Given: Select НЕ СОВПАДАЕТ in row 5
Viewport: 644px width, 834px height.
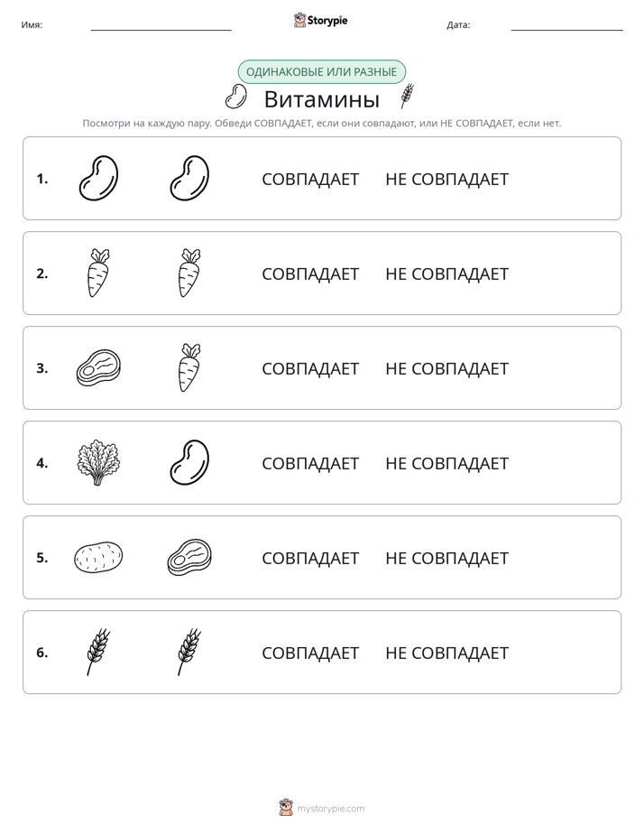Looking at the screenshot, I should pyautogui.click(x=446, y=559).
